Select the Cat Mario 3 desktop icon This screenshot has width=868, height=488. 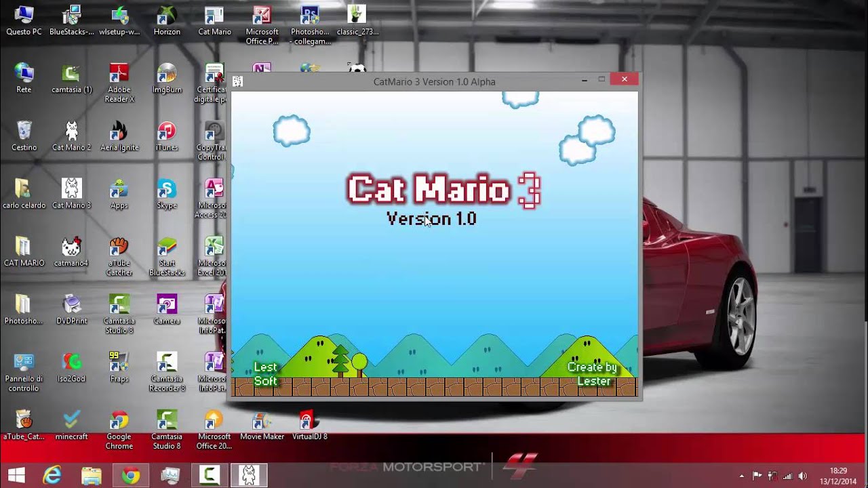[71, 193]
